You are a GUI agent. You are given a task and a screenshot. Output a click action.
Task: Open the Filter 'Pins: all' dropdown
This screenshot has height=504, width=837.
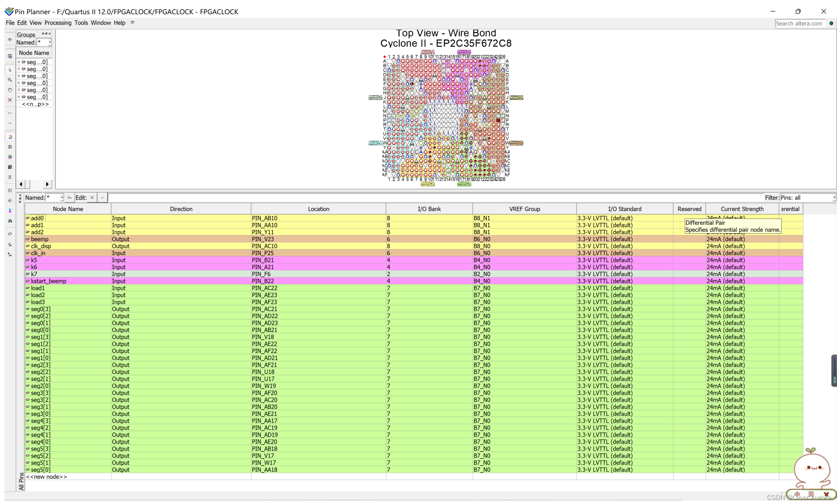(x=834, y=198)
